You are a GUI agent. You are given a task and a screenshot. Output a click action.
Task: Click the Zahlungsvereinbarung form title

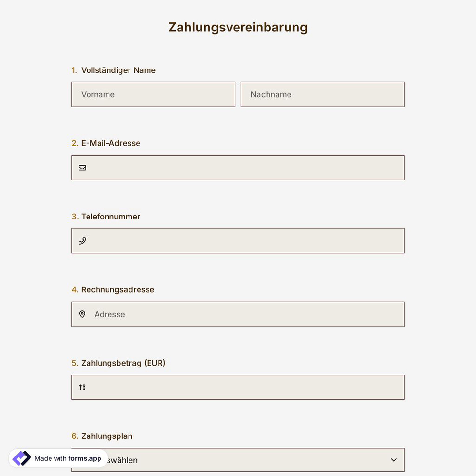point(238,27)
